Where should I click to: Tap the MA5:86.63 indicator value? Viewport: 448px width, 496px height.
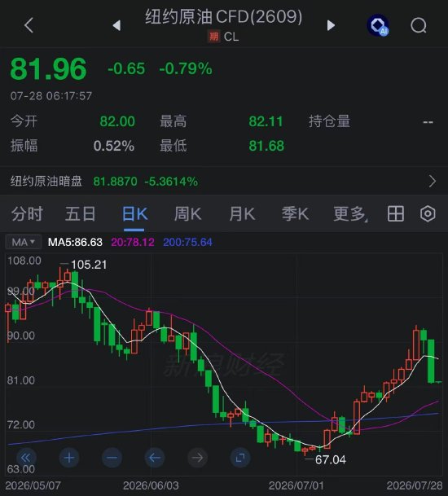click(x=75, y=243)
